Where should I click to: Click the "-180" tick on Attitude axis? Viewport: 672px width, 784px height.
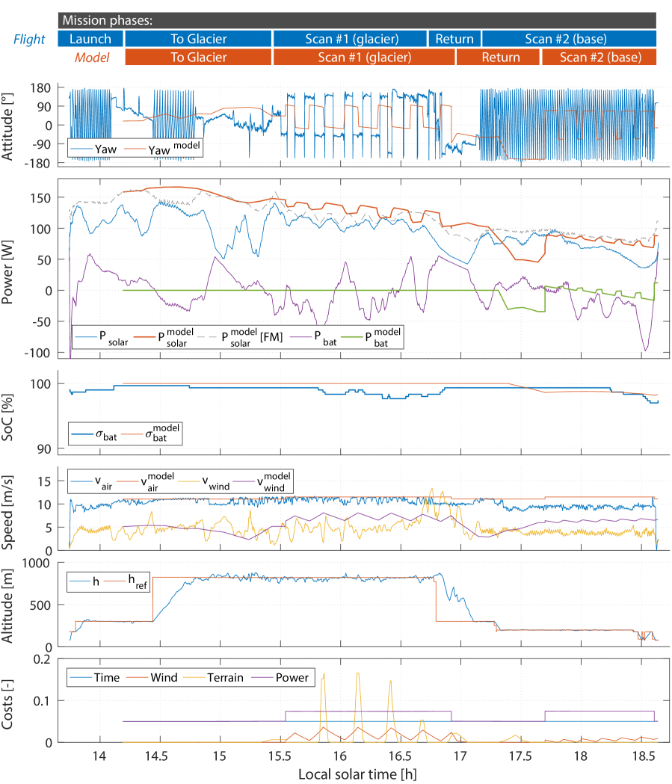37,164
